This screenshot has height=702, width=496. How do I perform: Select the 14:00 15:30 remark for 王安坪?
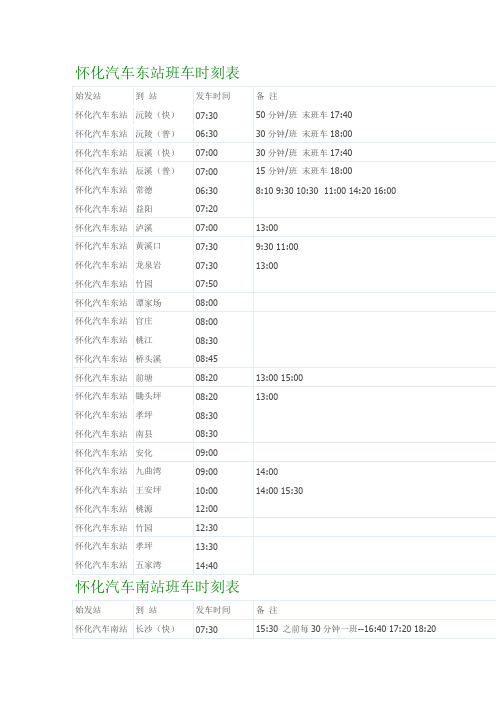coord(279,491)
